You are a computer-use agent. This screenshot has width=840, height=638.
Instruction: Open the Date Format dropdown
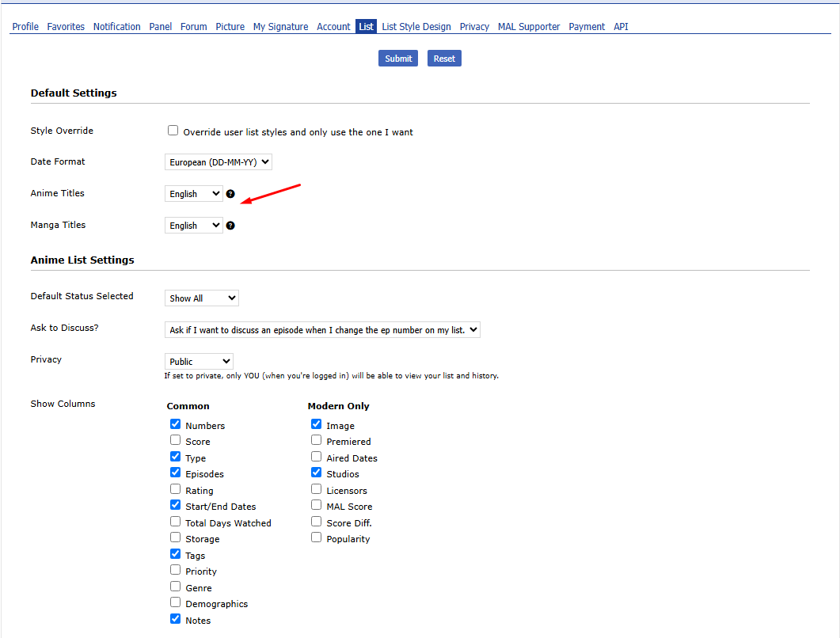(x=219, y=162)
